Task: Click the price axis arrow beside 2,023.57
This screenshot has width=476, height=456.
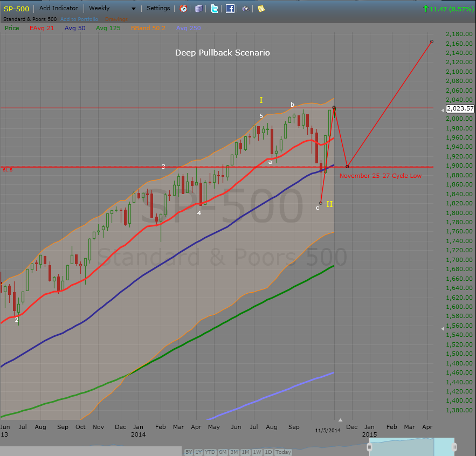Action: click(x=443, y=111)
